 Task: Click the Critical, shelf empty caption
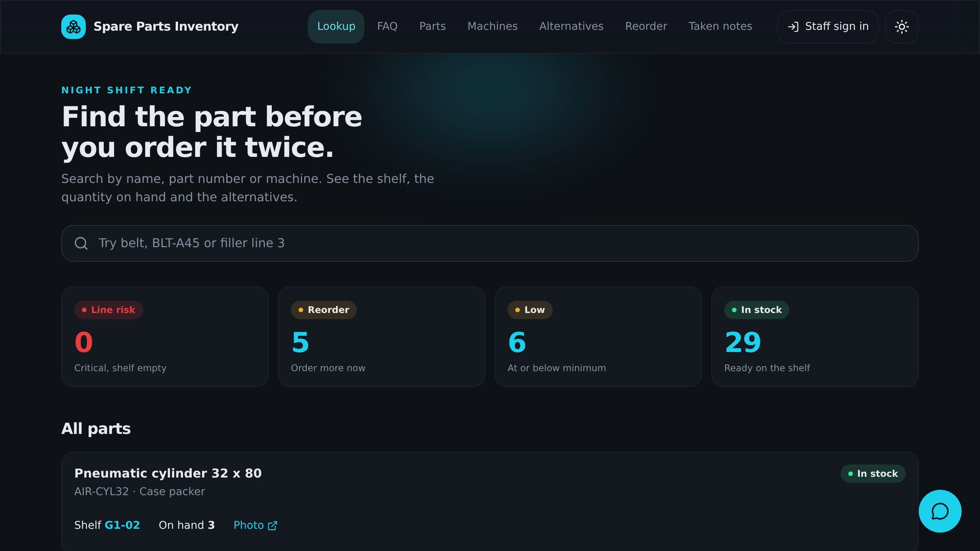(120, 368)
